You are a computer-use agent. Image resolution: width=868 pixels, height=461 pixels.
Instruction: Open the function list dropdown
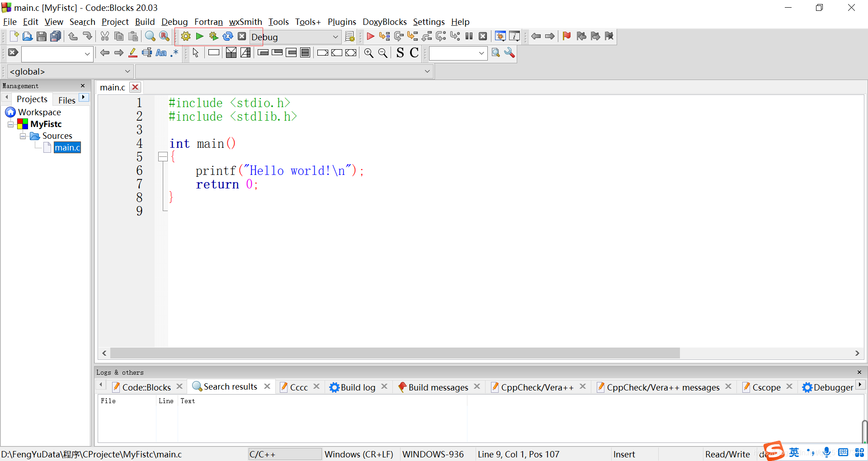[284, 71]
